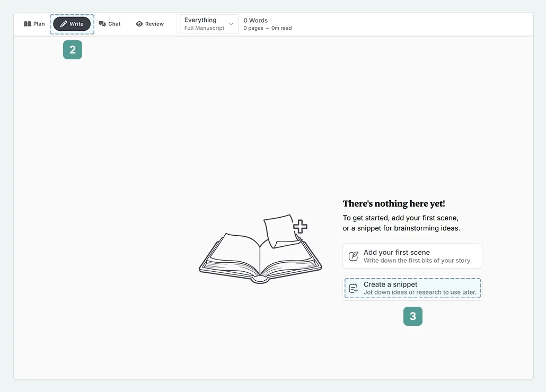
Task: Click the feather quill icon for first scene
Action: [x=354, y=256]
